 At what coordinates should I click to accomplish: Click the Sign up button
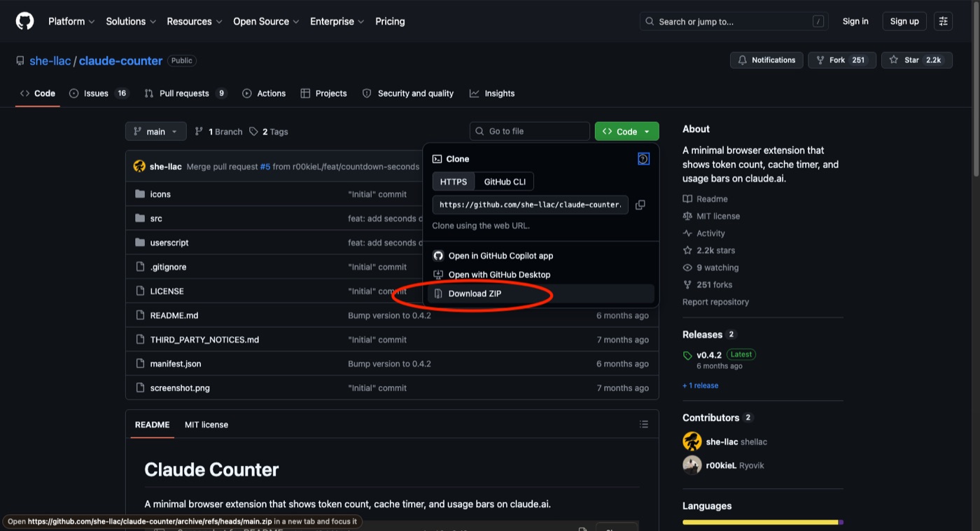coord(904,21)
